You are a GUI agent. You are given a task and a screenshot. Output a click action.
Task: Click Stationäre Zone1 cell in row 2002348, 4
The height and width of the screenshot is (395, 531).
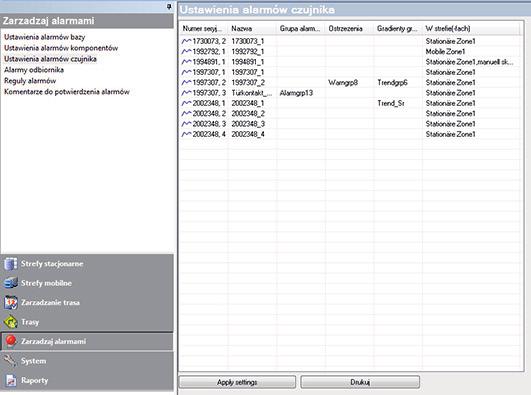coord(450,134)
